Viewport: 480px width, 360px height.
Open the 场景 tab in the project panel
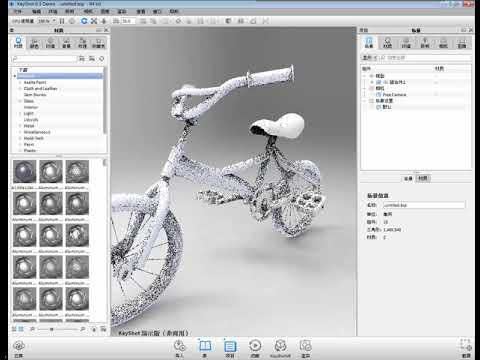pyautogui.click(x=369, y=43)
